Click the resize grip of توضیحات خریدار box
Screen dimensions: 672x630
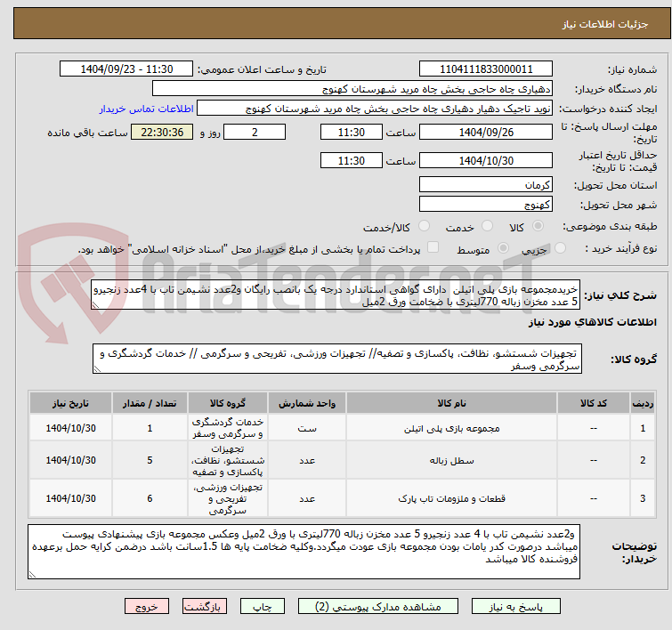click(x=33, y=574)
